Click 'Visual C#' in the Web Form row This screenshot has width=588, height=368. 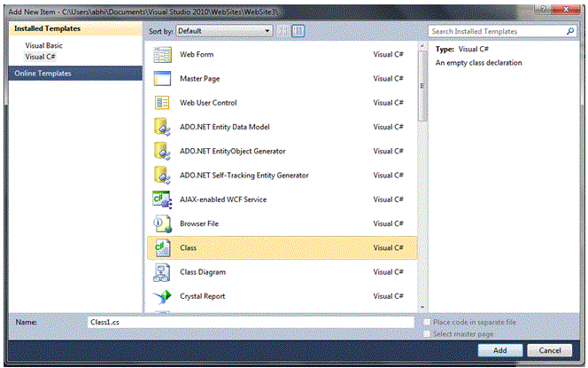(388, 54)
